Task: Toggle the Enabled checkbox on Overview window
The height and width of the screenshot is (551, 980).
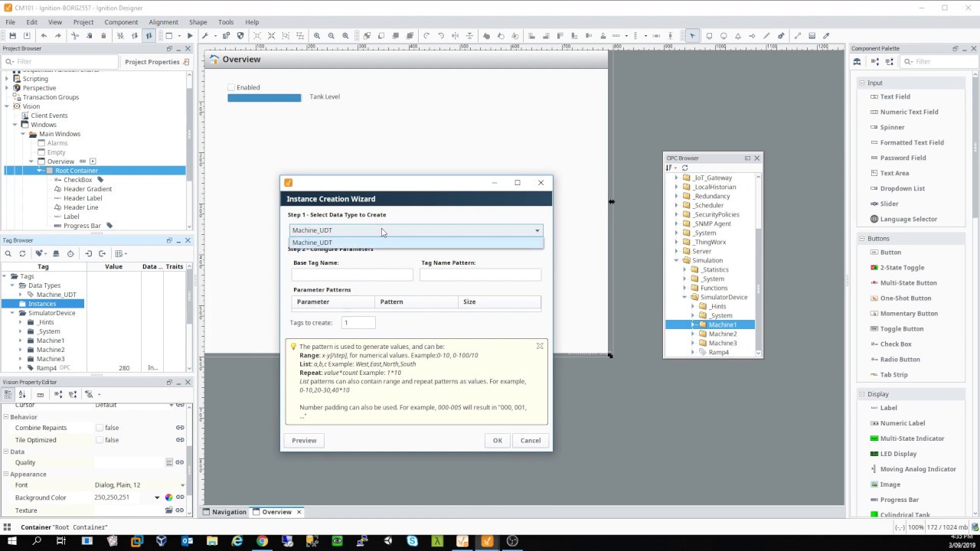Action: point(231,87)
